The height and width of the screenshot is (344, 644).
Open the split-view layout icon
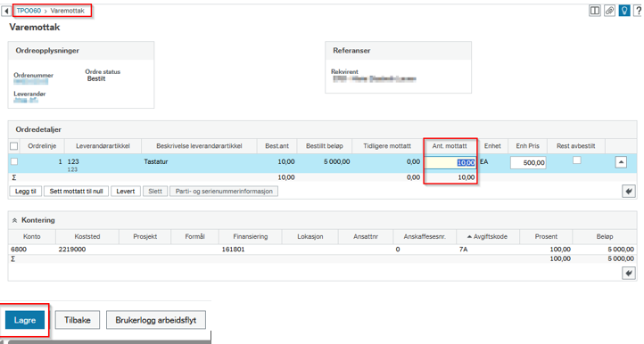click(x=594, y=11)
